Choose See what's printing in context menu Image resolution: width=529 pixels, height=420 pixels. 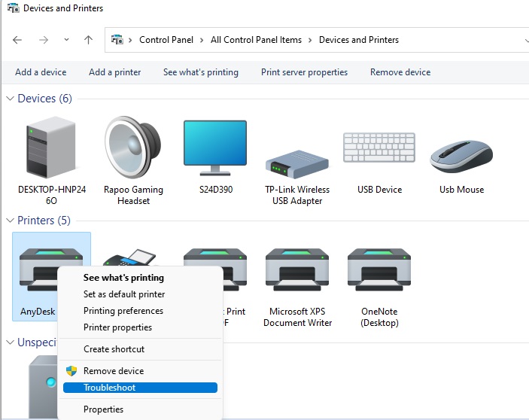[141, 278]
